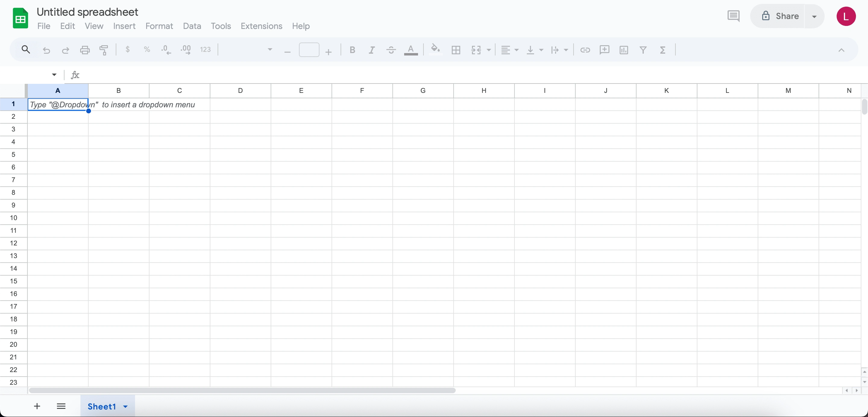The width and height of the screenshot is (868, 417).
Task: Insert a chart
Action: [624, 50]
